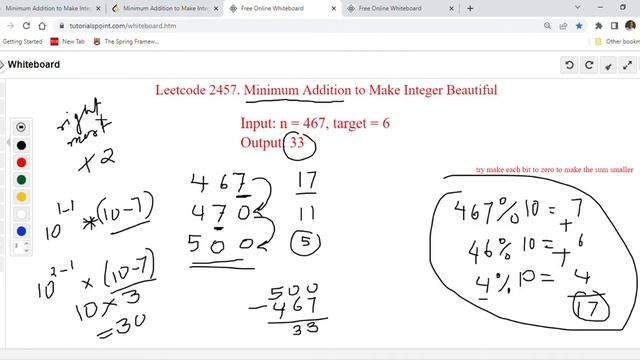Open the zoom magnifier in address bar
The height and width of the screenshot is (360, 640).
pos(547,26)
